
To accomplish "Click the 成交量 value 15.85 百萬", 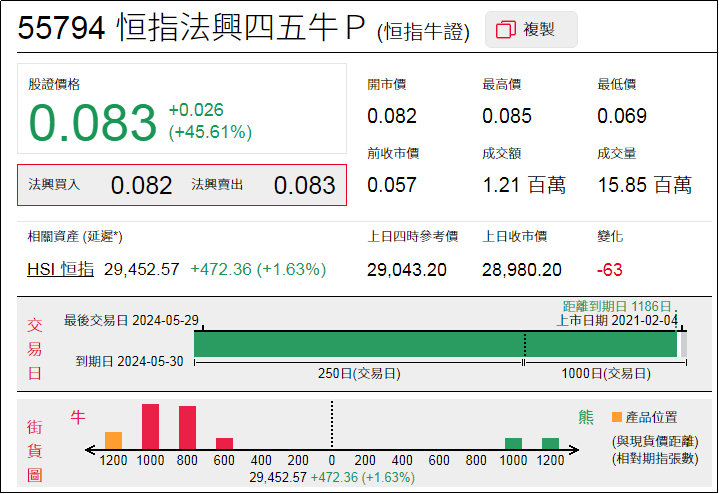I will (645, 185).
